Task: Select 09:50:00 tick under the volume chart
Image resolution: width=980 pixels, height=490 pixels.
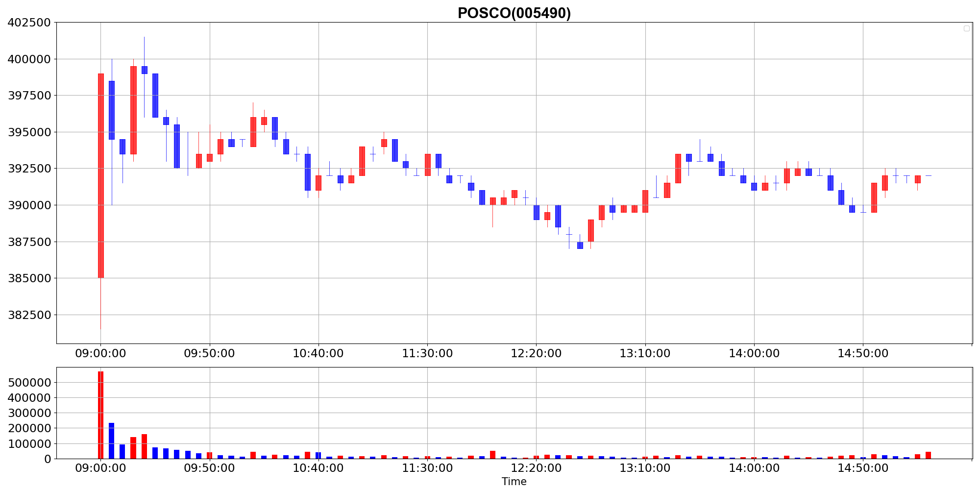Action: (209, 468)
